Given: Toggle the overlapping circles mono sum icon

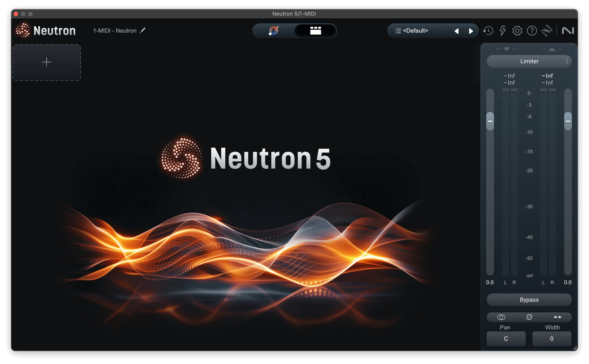Looking at the screenshot, I should pos(501,317).
